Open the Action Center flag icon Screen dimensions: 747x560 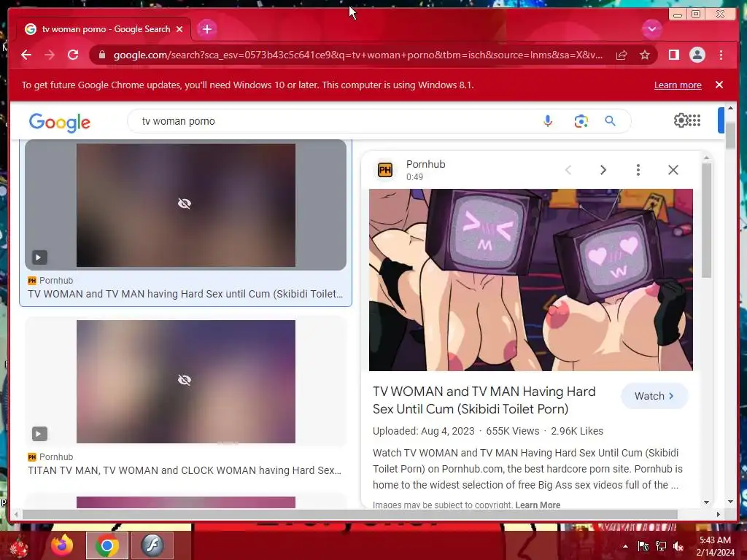pos(643,546)
